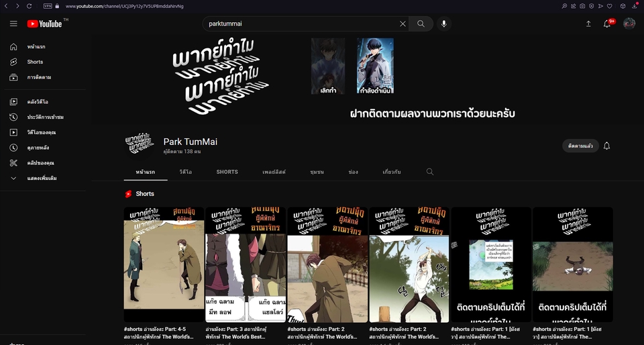This screenshot has height=345, width=644.
Task: Click the search-in-channel magnifier icon
Action: (x=430, y=172)
